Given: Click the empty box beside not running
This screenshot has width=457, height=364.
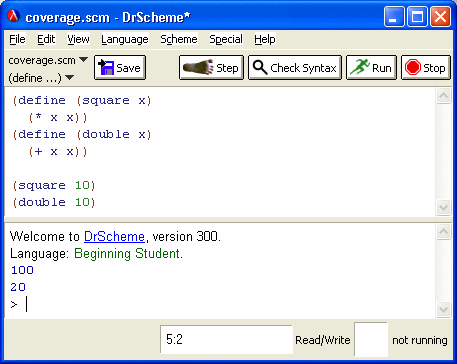Looking at the screenshot, I should (371, 339).
